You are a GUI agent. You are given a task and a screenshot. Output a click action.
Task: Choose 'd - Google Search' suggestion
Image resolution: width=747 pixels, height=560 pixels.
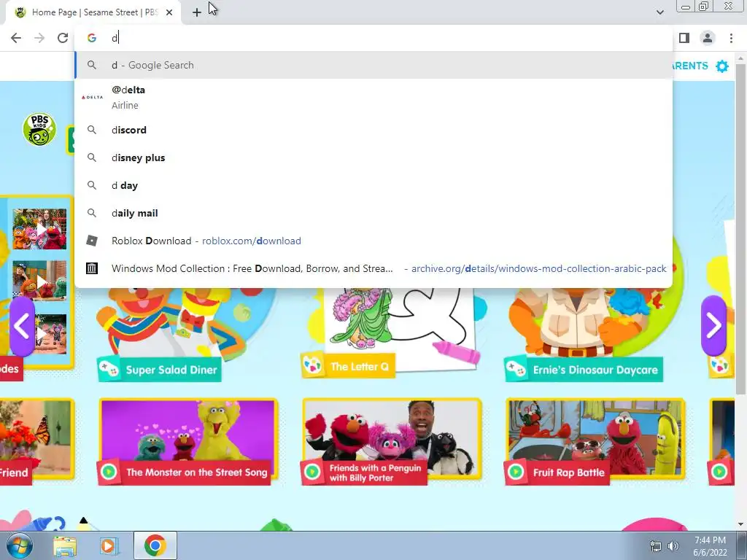click(373, 65)
